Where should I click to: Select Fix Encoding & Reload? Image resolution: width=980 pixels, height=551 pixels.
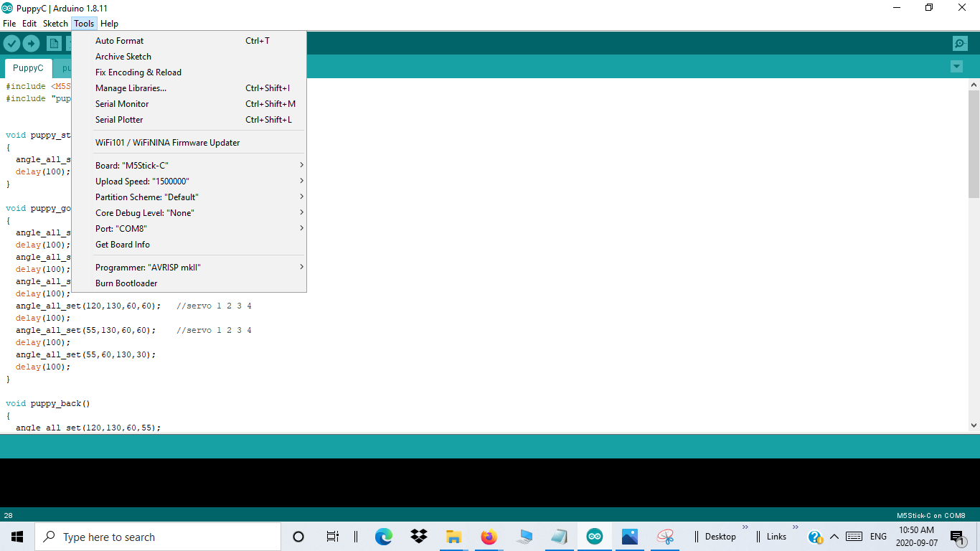pyautogui.click(x=189, y=72)
